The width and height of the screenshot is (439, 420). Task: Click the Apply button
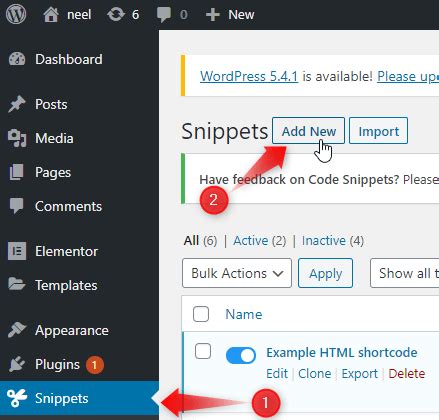click(325, 273)
